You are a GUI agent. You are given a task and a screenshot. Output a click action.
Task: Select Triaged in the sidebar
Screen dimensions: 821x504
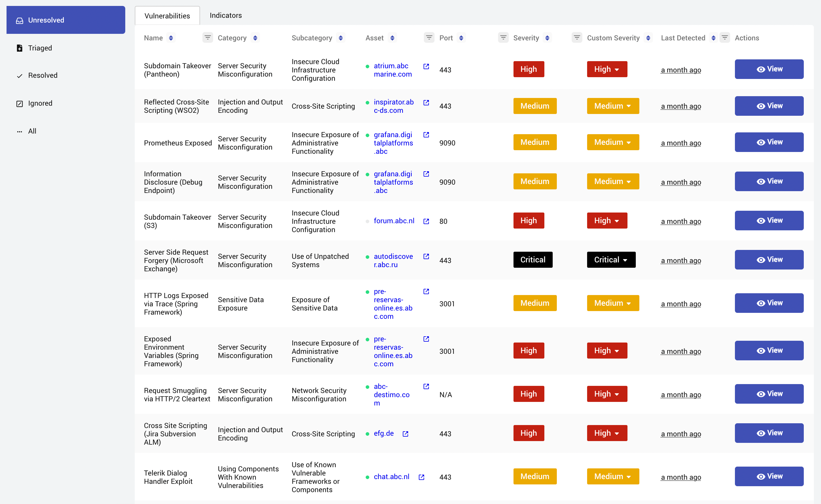(40, 48)
